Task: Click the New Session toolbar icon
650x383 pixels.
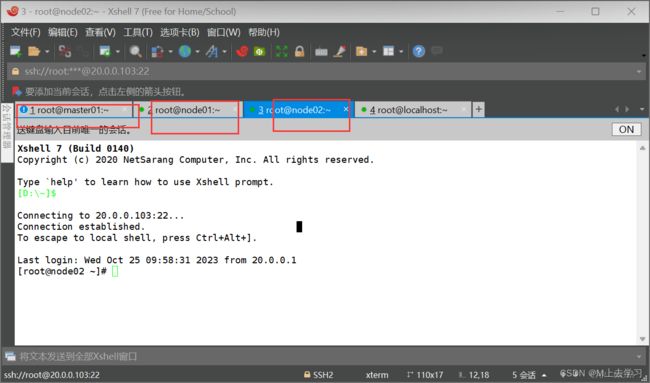Action: 16,51
